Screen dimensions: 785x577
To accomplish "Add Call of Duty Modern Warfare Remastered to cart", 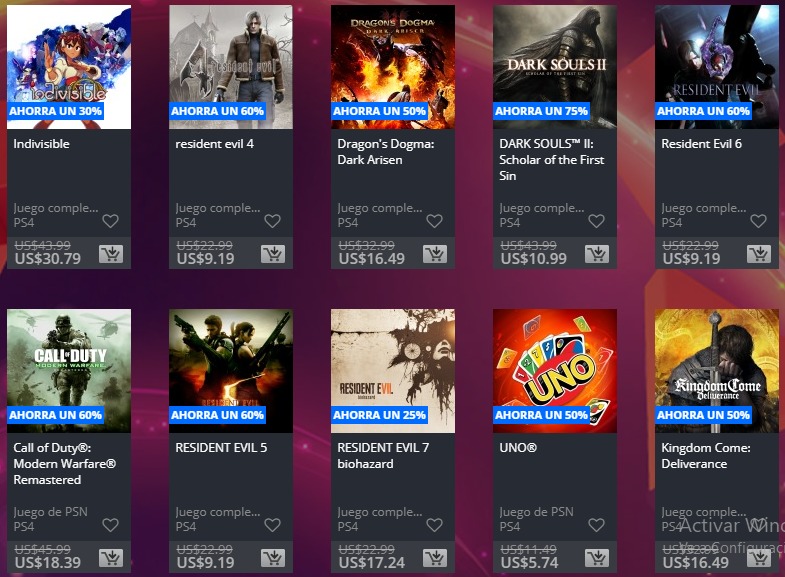I will tap(111, 558).
